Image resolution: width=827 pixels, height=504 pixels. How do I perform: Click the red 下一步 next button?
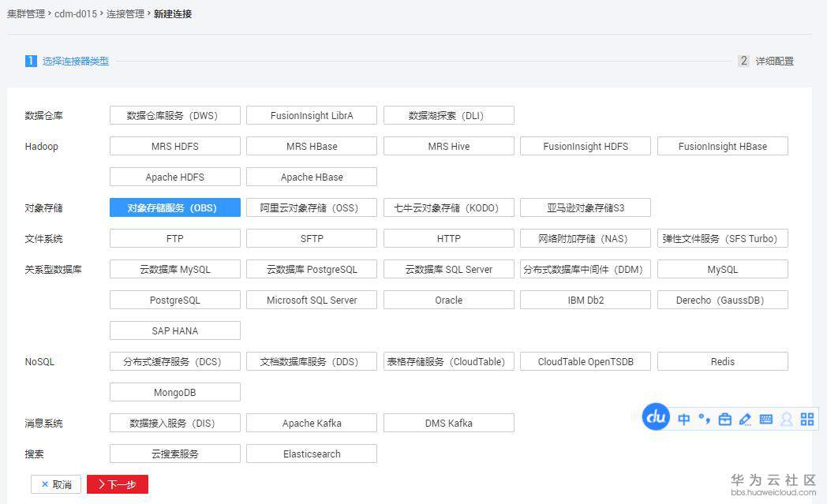[118, 484]
